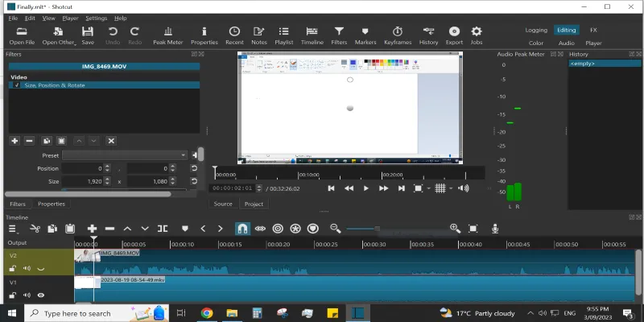Lift clip with timeline up-arrow button
The image size is (644, 322).
point(127,229)
